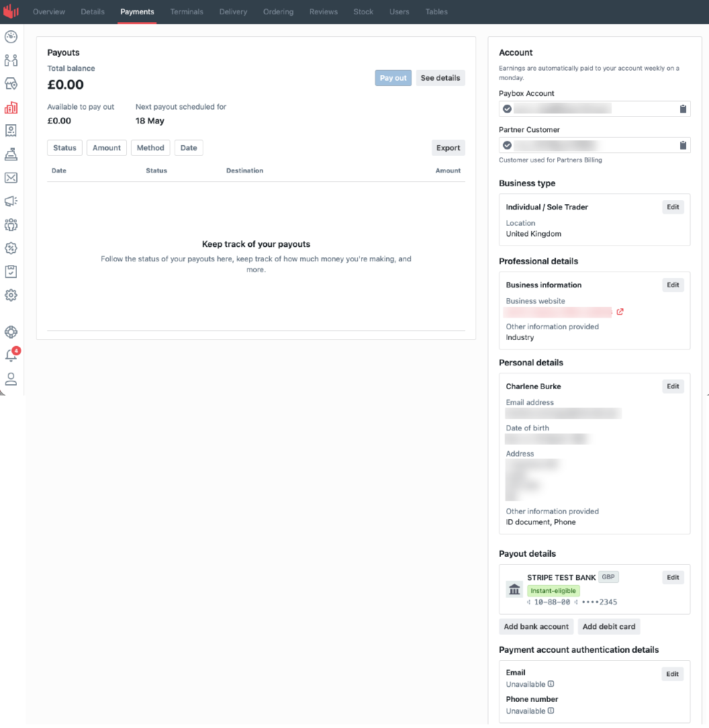Open the store location sidebar icon
Image resolution: width=709 pixels, height=728 pixels.
pos(11,84)
